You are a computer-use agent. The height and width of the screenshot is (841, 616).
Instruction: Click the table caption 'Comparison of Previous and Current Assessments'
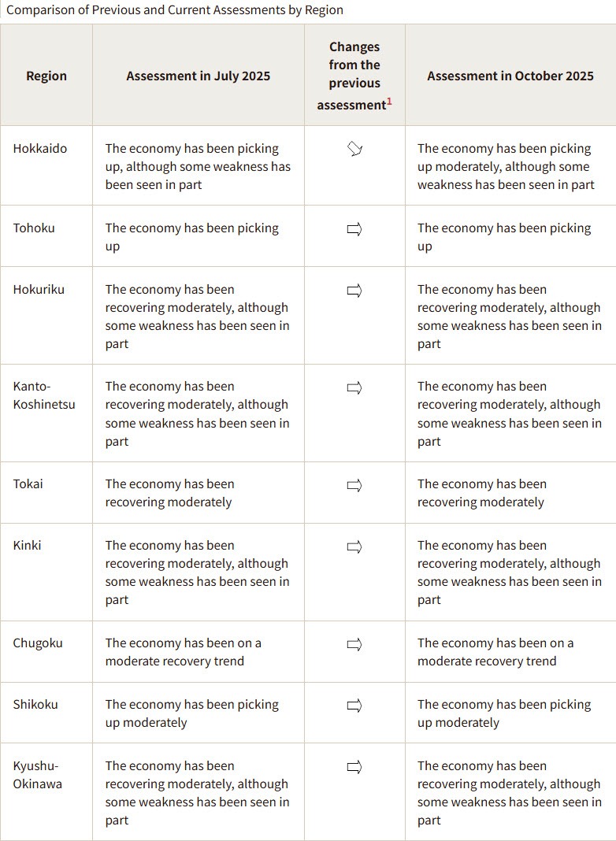pyautogui.click(x=175, y=10)
